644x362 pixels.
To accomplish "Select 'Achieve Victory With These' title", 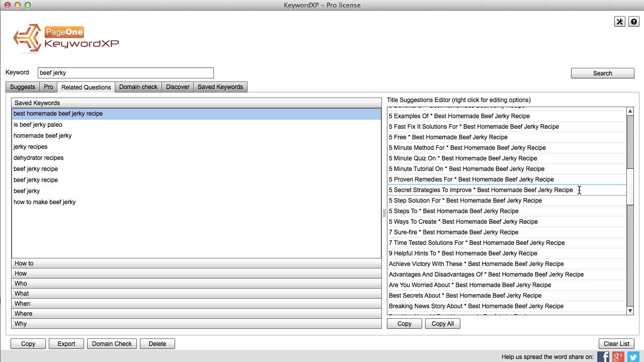I will click(507, 264).
